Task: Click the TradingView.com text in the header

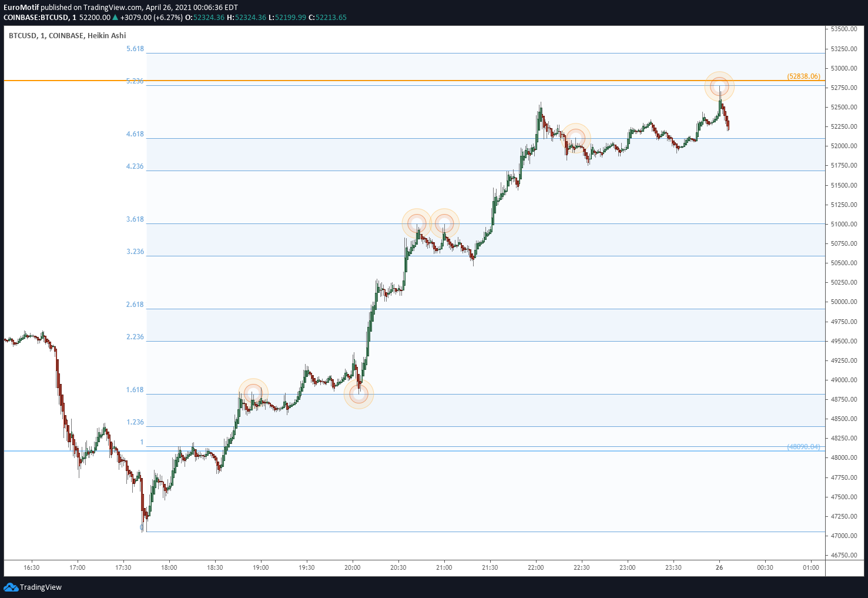Action: click(113, 7)
